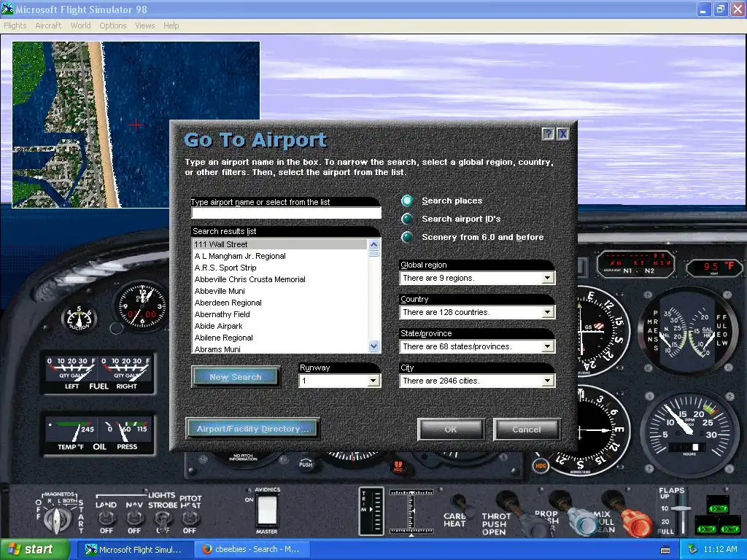The image size is (747, 560).
Task: Click the map view thumbnail window
Action: (136, 125)
